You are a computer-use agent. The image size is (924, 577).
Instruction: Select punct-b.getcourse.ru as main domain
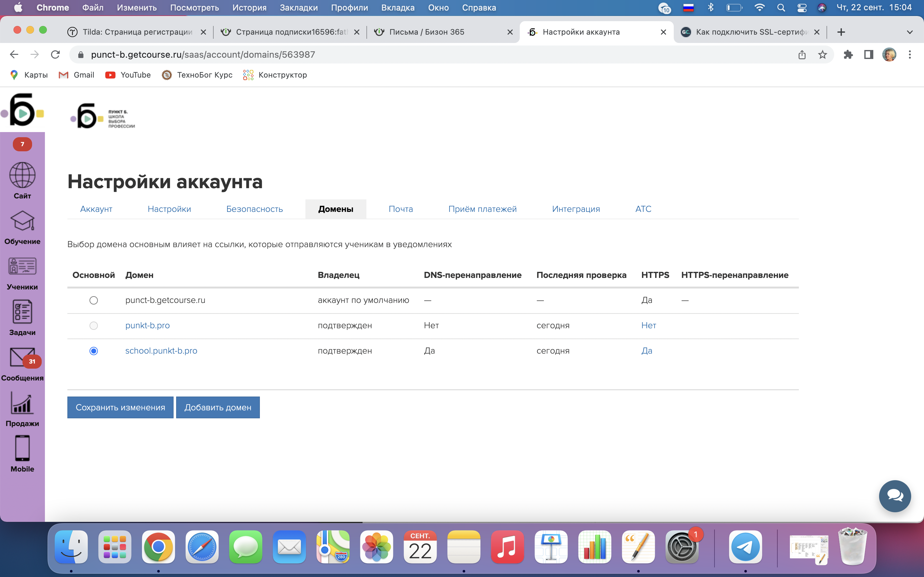[94, 300]
